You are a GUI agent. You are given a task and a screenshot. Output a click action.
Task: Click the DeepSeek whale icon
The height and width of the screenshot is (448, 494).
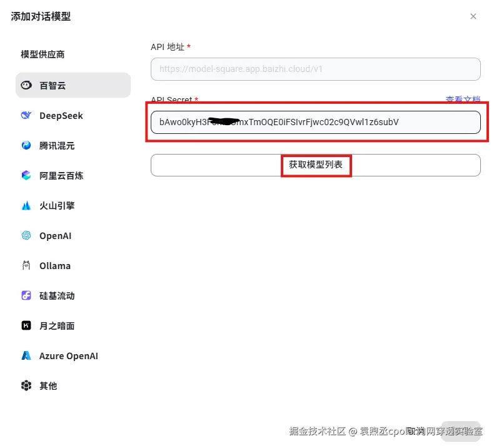tap(26, 115)
